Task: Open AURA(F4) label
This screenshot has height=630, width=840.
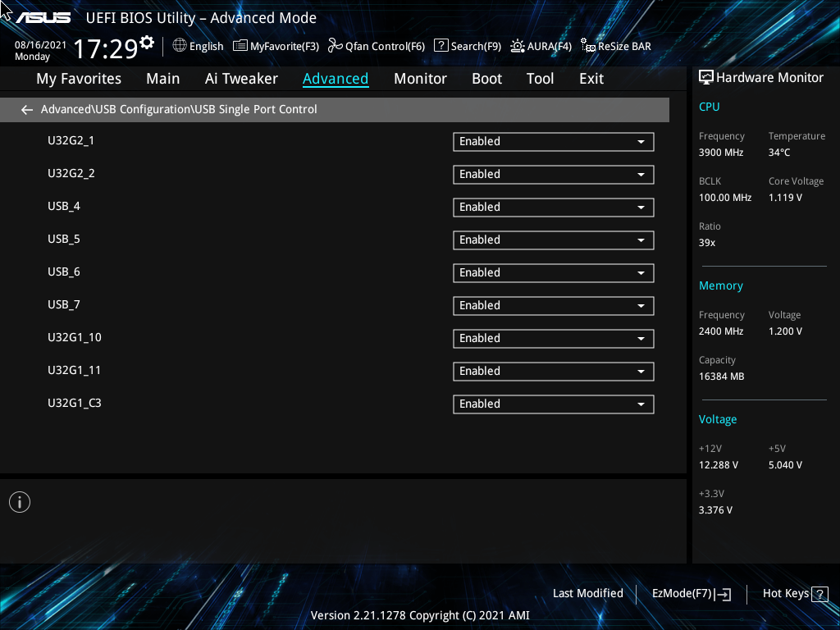Action: point(549,47)
